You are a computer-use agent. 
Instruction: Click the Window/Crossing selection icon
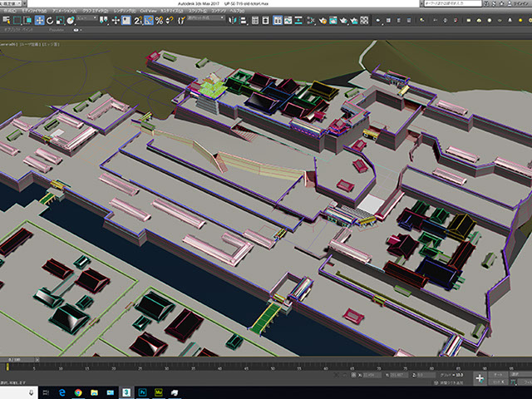pyautogui.click(x=27, y=20)
